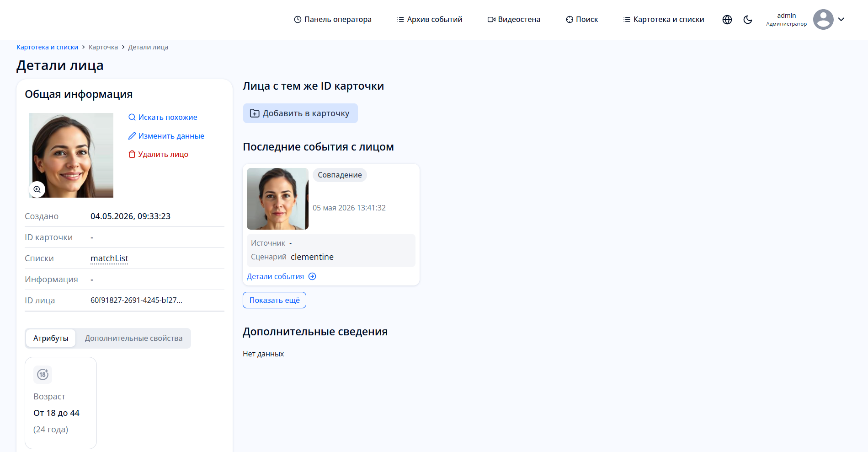Open the Поиск menu item
The width and height of the screenshot is (868, 452).
[x=582, y=20]
